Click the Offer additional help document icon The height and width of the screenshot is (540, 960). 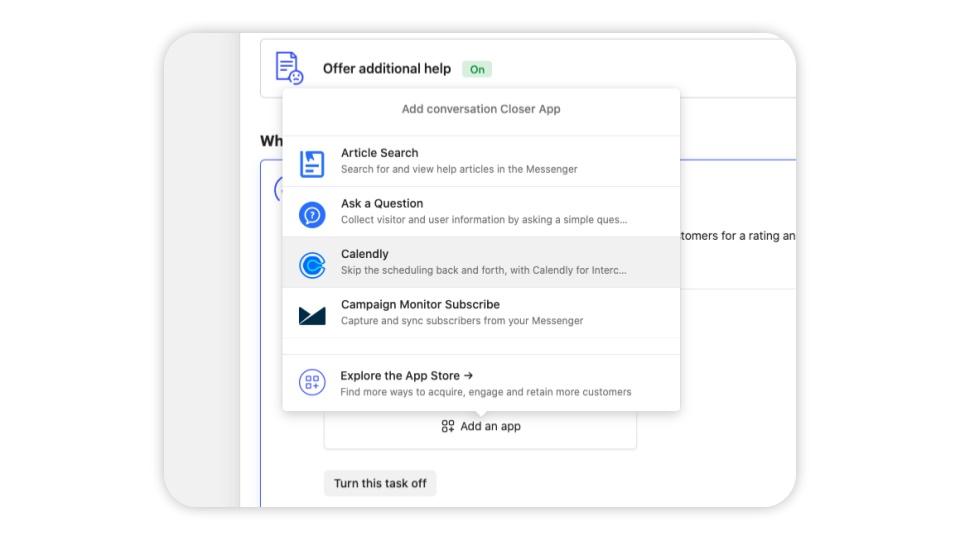point(289,68)
